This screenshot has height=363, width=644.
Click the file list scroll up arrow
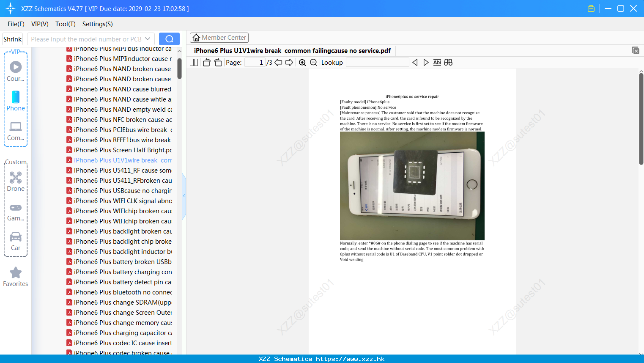tap(179, 51)
